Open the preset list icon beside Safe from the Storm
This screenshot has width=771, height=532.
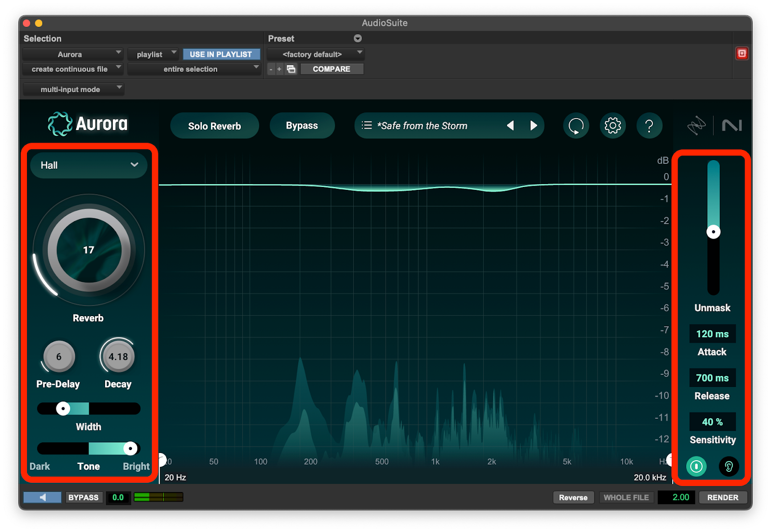(367, 125)
